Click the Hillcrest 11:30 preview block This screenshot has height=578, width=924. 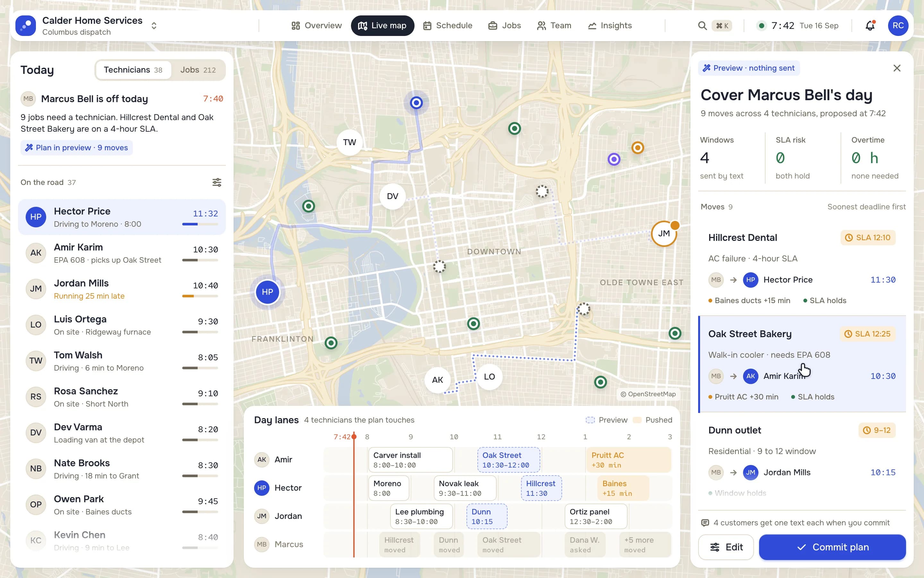[542, 488]
